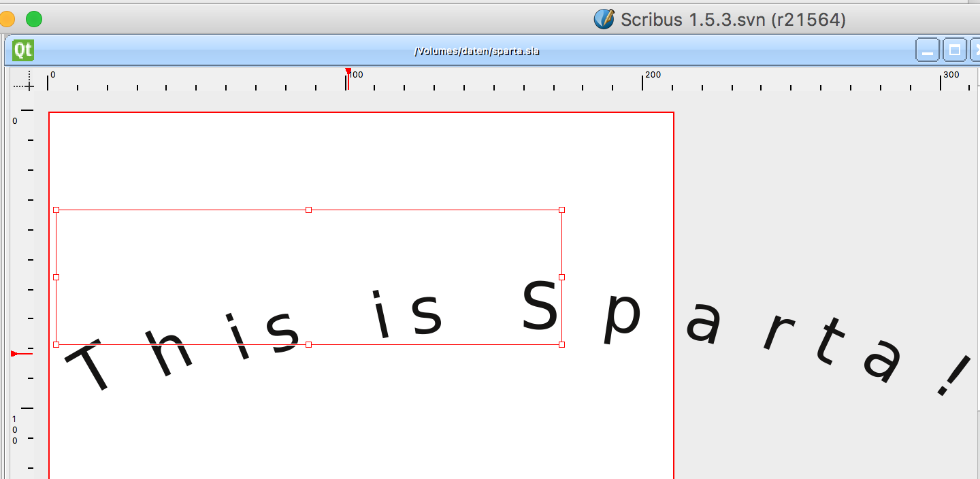Select the bottom-center handle of the frame

309,345
